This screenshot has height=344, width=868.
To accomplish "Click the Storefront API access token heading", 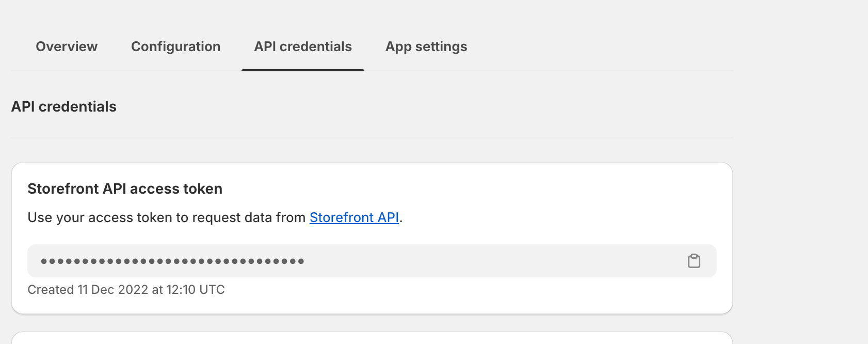I will point(124,189).
